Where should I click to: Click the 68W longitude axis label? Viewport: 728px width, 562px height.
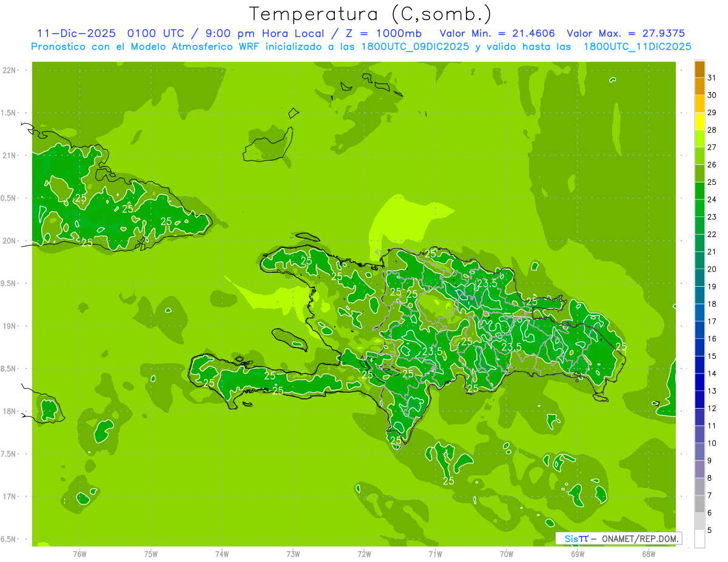[x=649, y=554]
